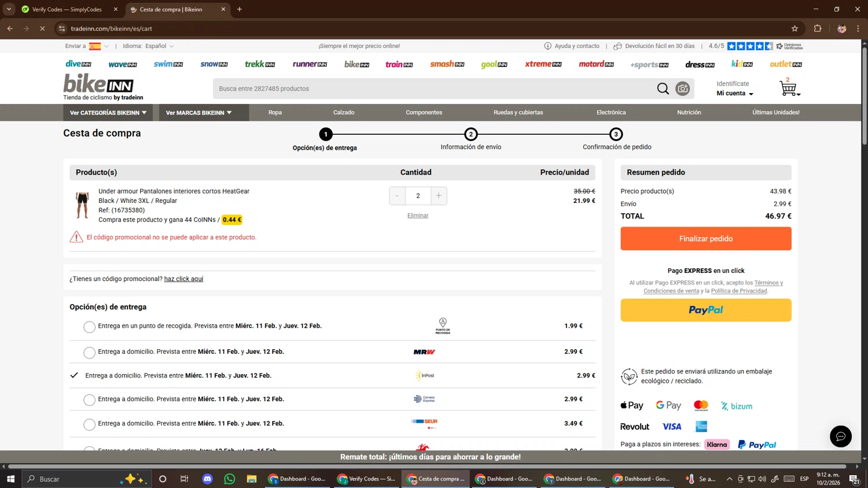
Task: Select Correos Express delivery option
Action: [x=89, y=400]
